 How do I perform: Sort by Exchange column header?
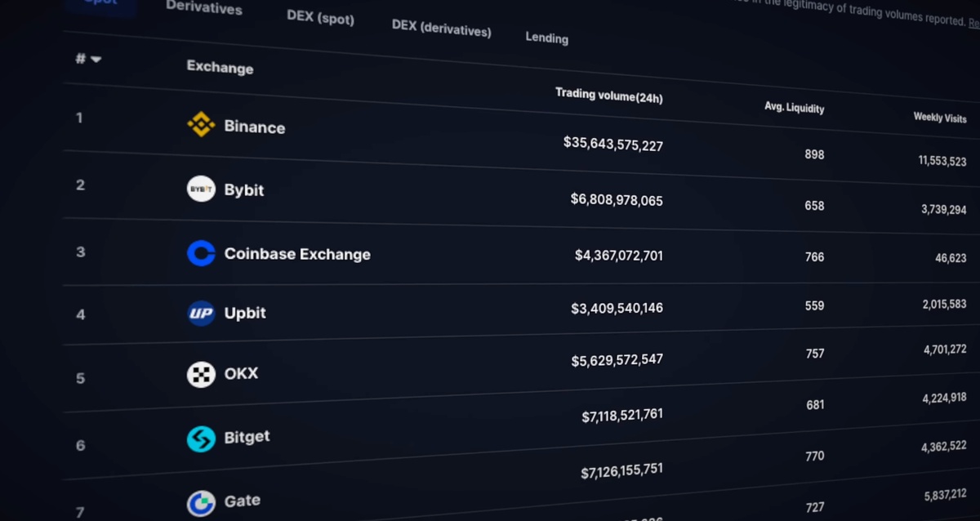point(220,67)
